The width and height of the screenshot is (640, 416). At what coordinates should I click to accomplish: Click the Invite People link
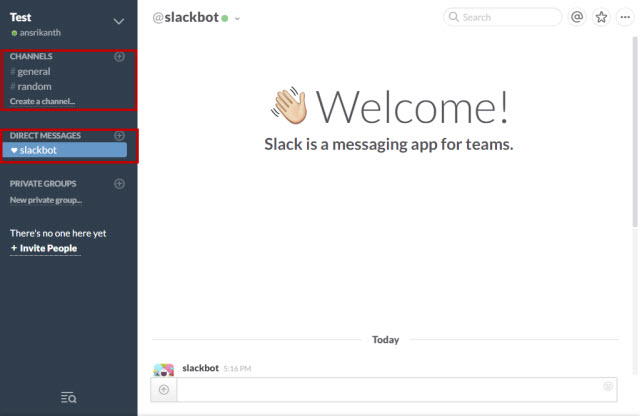point(44,248)
